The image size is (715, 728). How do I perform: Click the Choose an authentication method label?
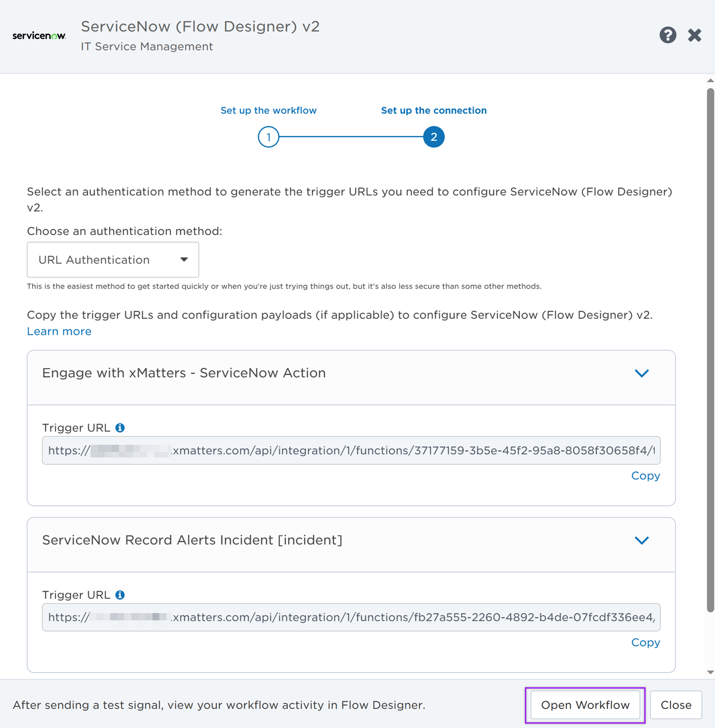click(x=124, y=231)
